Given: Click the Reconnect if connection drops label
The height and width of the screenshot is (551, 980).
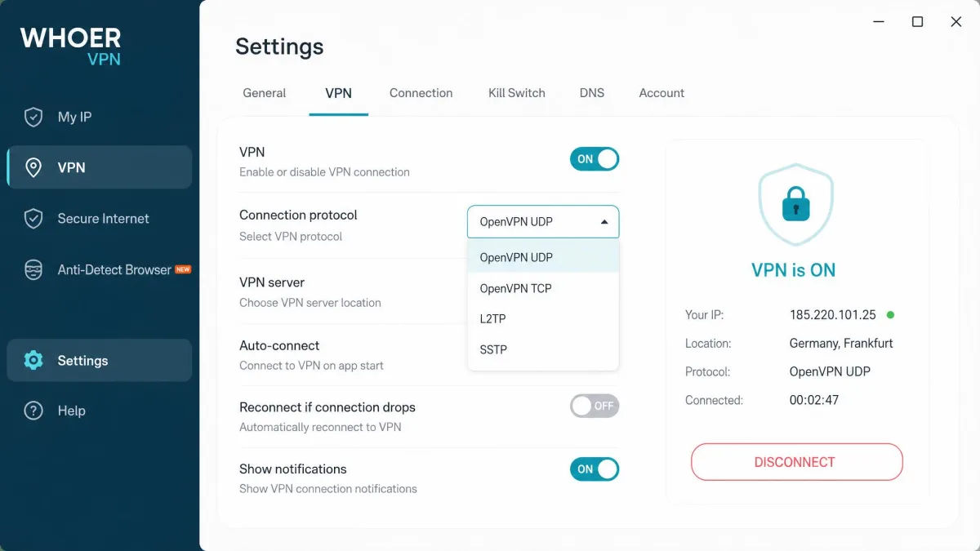Looking at the screenshot, I should [327, 407].
